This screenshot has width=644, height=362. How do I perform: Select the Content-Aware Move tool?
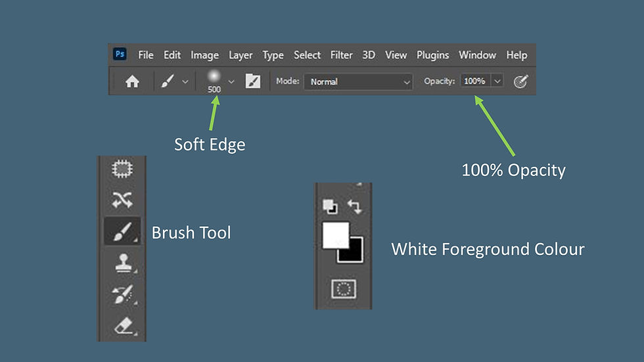(122, 200)
